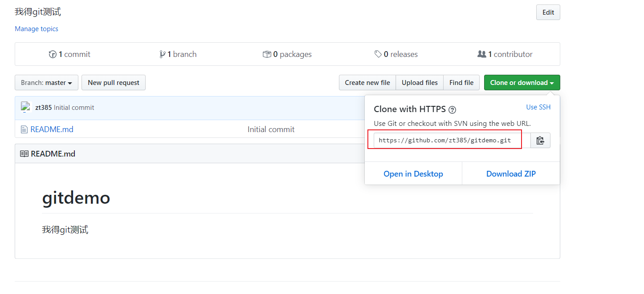Click the README.md file icon
The width and height of the screenshot is (644, 294).
pos(24,129)
